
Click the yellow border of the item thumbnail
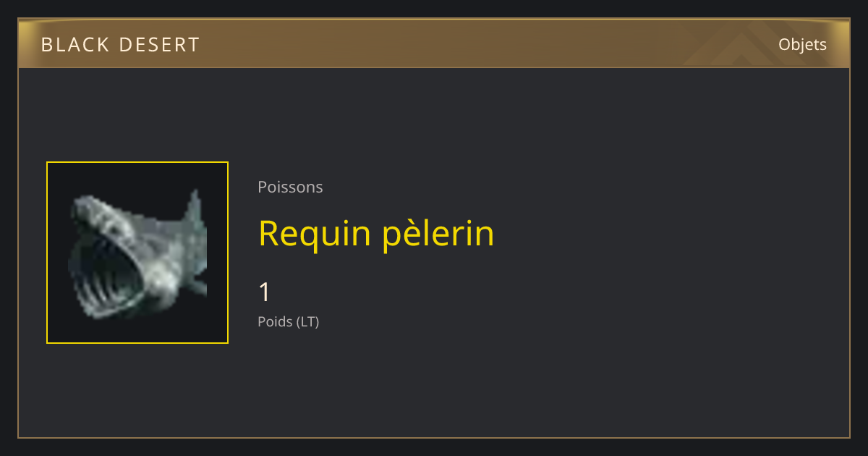[137, 162]
